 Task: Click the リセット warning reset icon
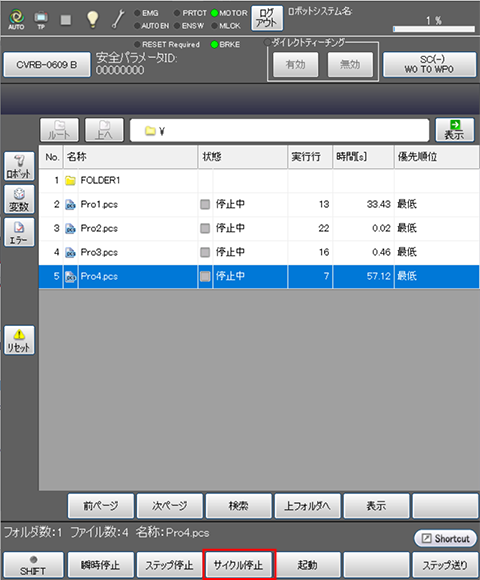[x=19, y=340]
